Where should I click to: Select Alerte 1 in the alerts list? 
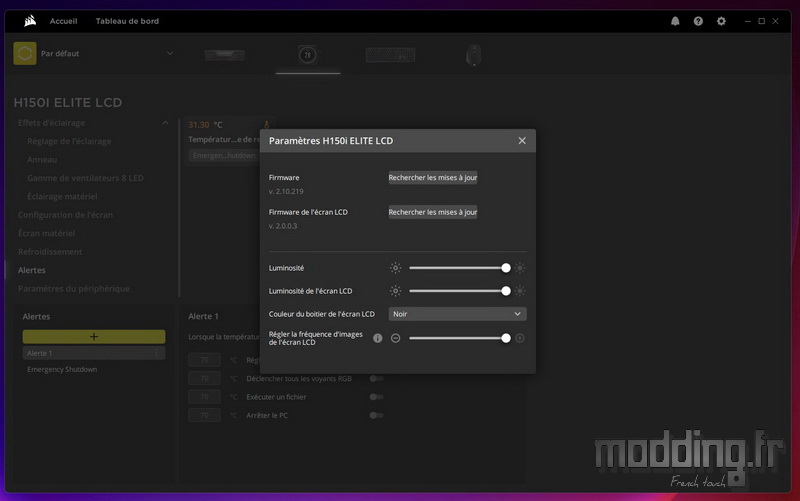tap(94, 353)
